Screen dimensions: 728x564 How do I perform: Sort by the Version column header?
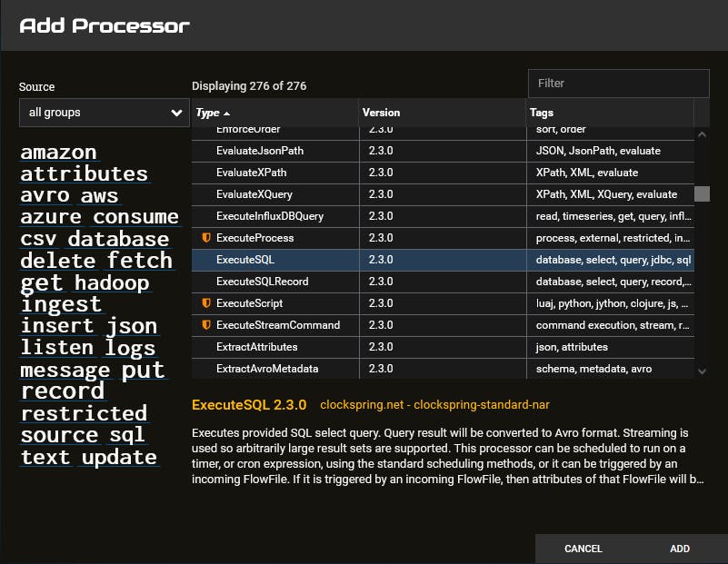click(381, 113)
